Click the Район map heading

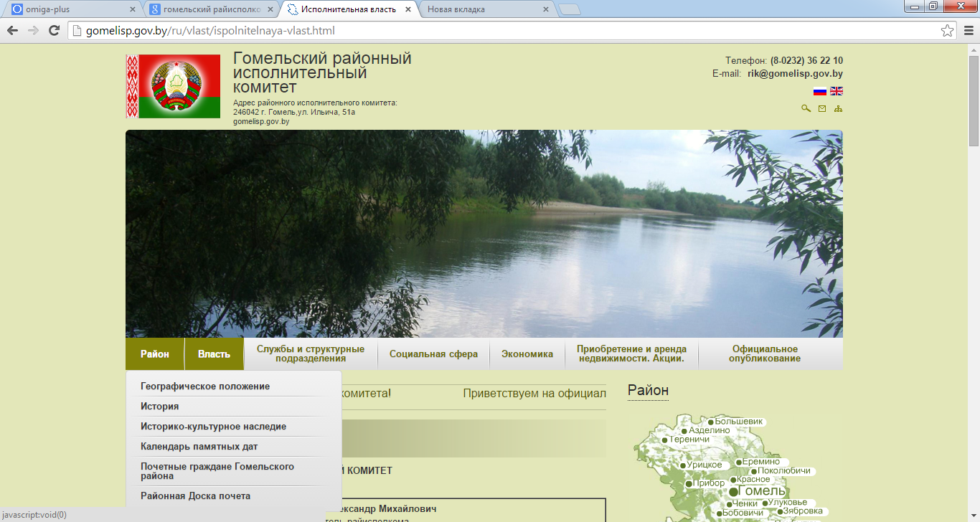pos(648,391)
